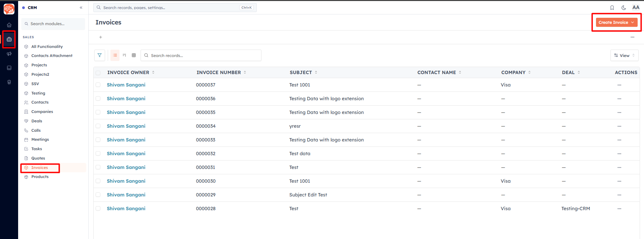Viewport: 644px width, 239px height.
Task: Click the filter funnel icon
Action: 100,55
